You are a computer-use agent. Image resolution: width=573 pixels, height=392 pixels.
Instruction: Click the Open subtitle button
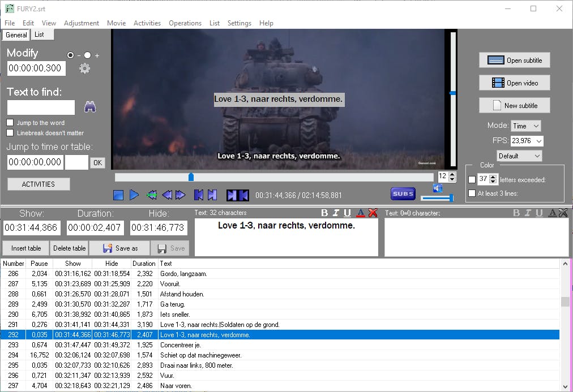(514, 61)
